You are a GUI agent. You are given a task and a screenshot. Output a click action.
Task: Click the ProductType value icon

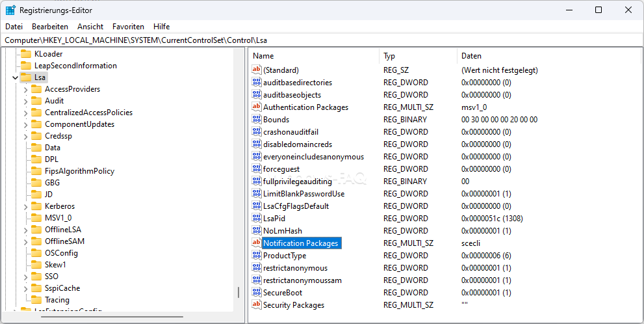[x=257, y=255]
